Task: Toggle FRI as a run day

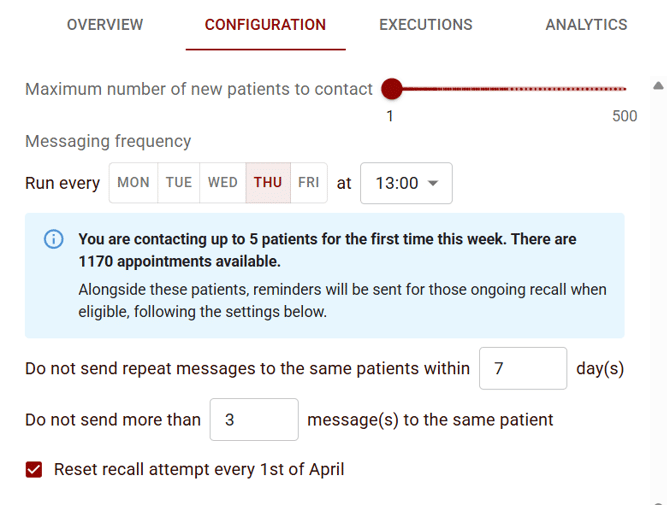Action: 309,183
